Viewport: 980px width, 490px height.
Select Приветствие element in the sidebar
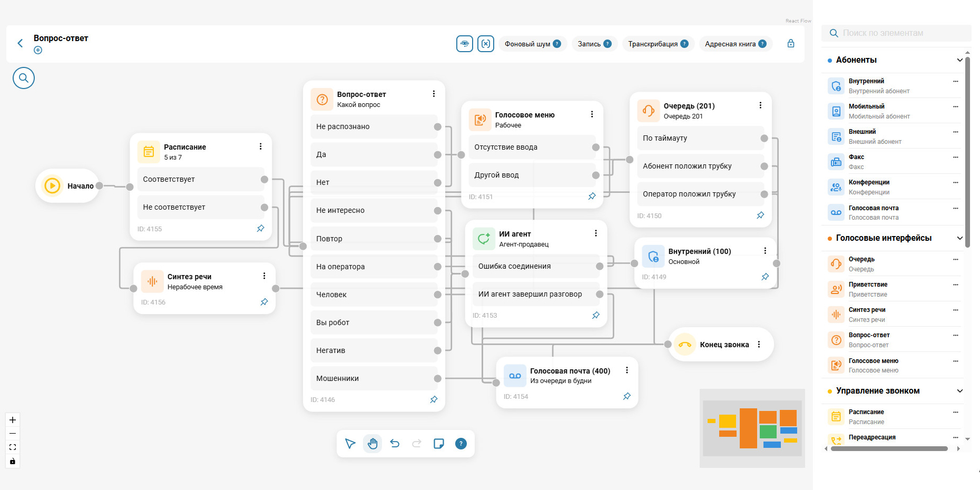coord(893,289)
